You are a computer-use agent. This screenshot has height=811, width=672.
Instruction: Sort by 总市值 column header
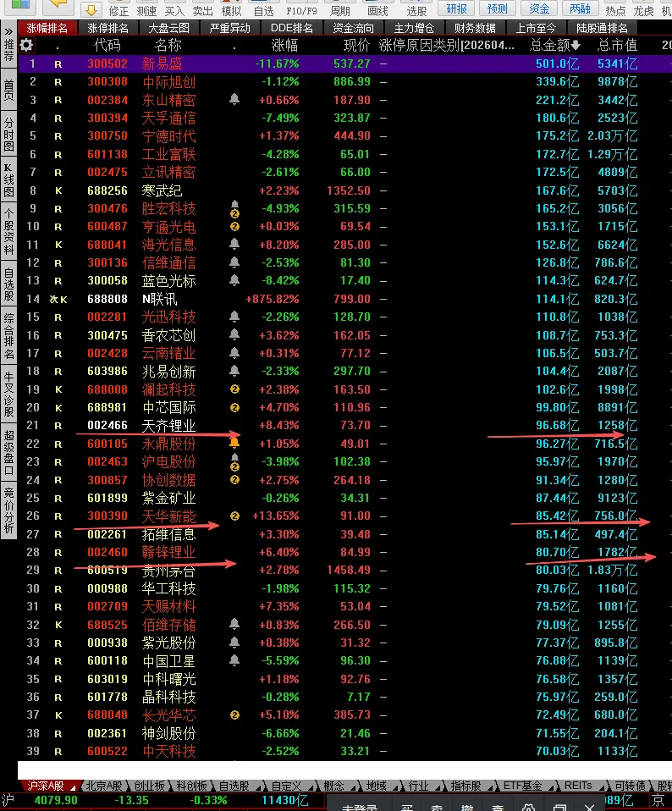(x=617, y=46)
